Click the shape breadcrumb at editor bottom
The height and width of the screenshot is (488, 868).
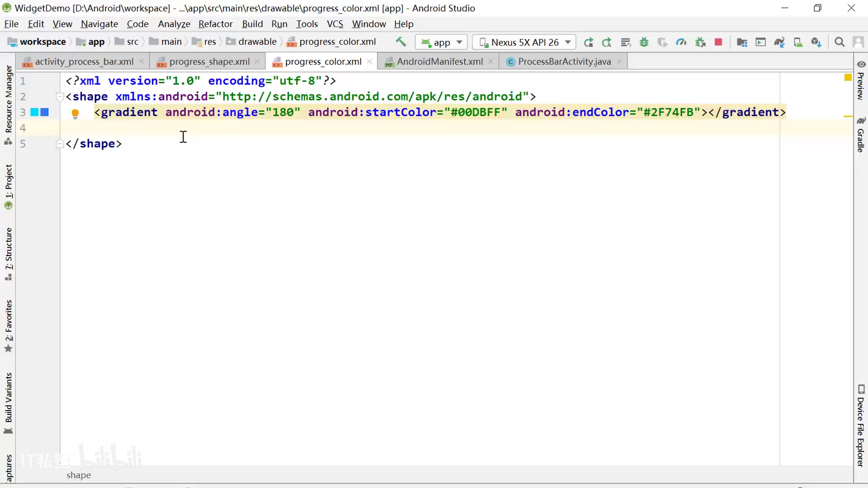79,475
